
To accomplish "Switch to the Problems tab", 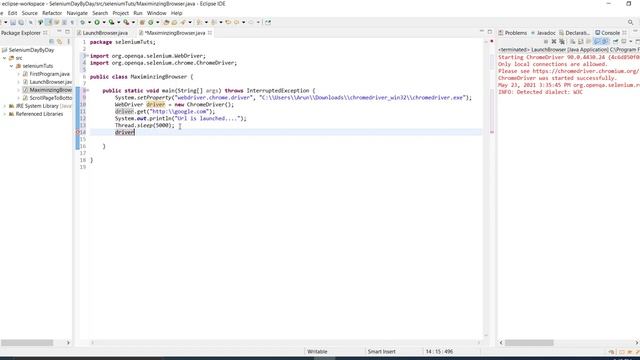I will click(x=513, y=33).
